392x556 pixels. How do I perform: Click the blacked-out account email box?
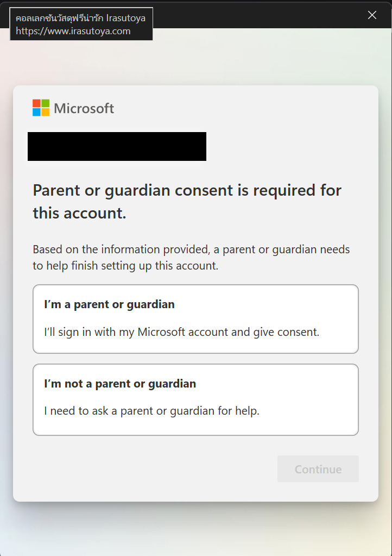point(117,146)
